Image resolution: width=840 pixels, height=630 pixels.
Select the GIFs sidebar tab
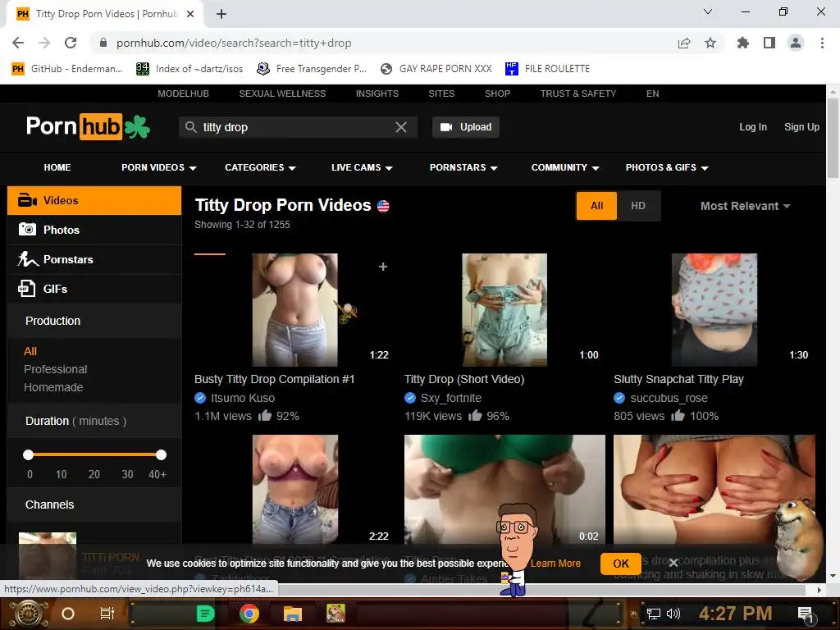tap(94, 289)
